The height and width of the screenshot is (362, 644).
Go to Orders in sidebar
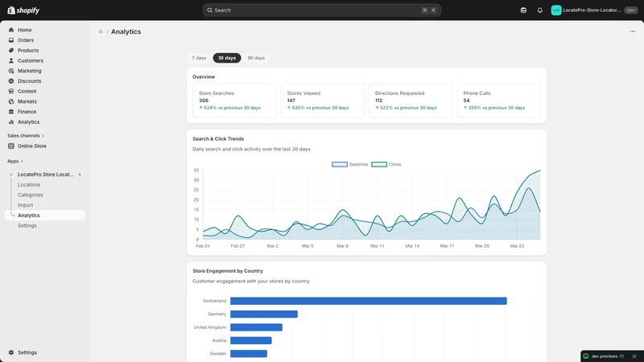point(26,40)
